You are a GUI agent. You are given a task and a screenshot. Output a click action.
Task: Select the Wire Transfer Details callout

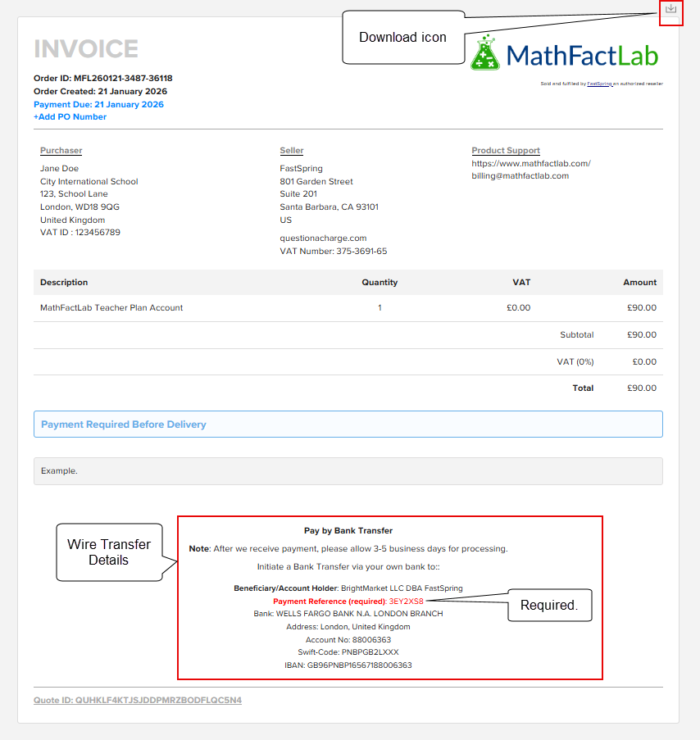[x=109, y=552]
